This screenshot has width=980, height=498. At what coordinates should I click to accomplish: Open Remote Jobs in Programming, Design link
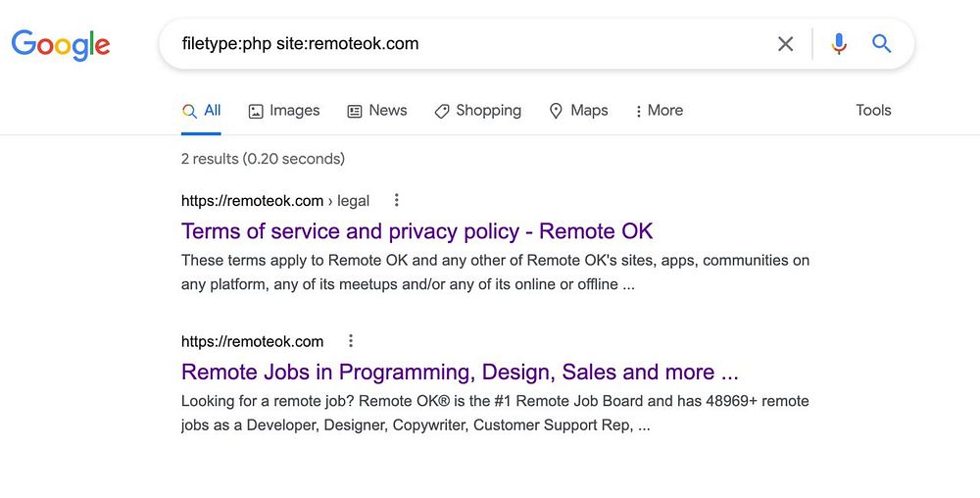(460, 373)
